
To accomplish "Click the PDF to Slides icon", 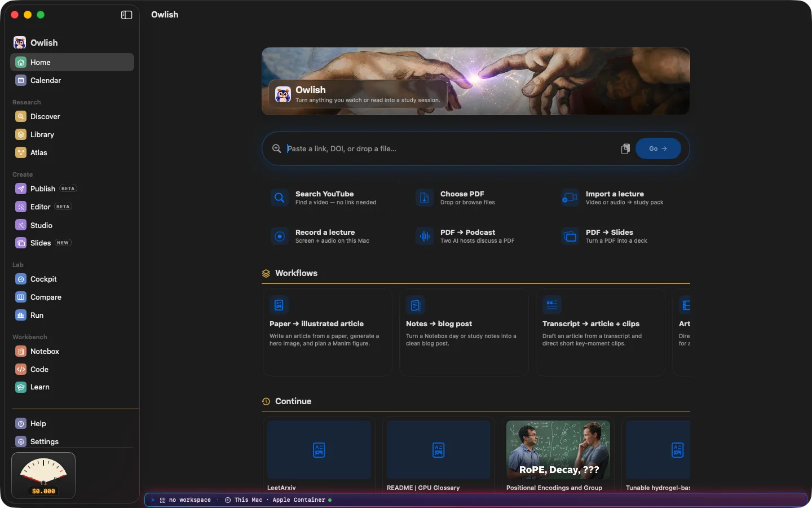I will [570, 236].
